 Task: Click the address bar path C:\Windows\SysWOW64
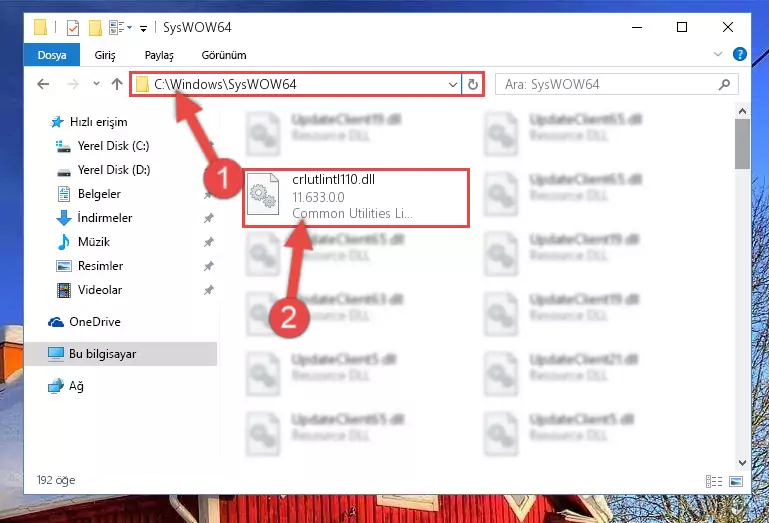(225, 84)
